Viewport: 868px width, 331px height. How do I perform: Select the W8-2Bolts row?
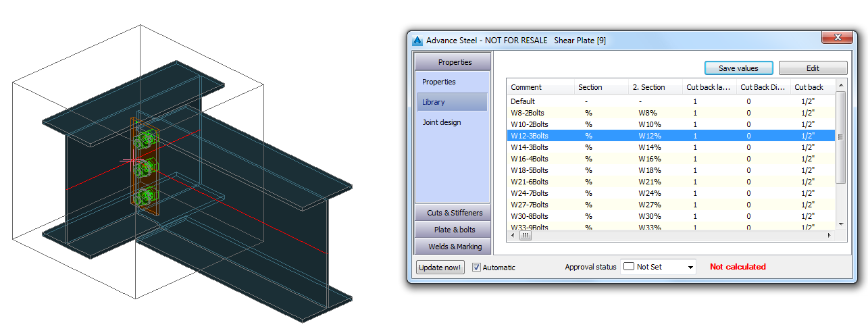coord(671,113)
